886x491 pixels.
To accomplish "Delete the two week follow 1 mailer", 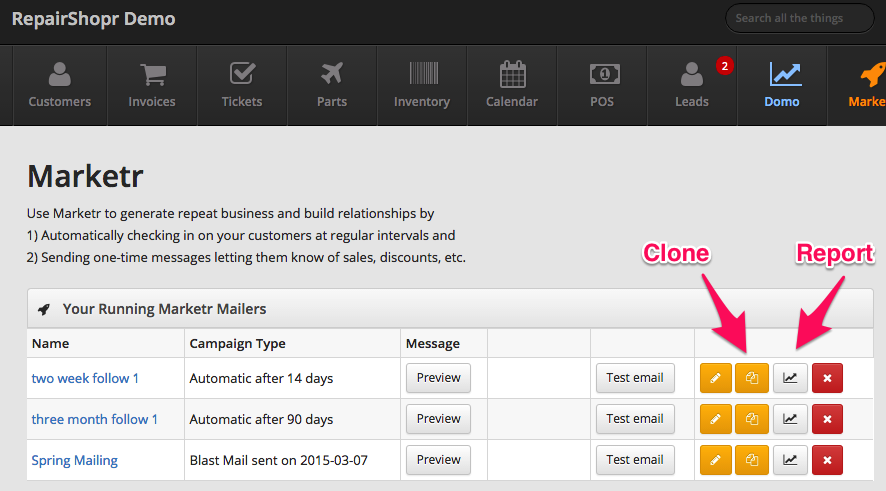I will pyautogui.click(x=827, y=378).
